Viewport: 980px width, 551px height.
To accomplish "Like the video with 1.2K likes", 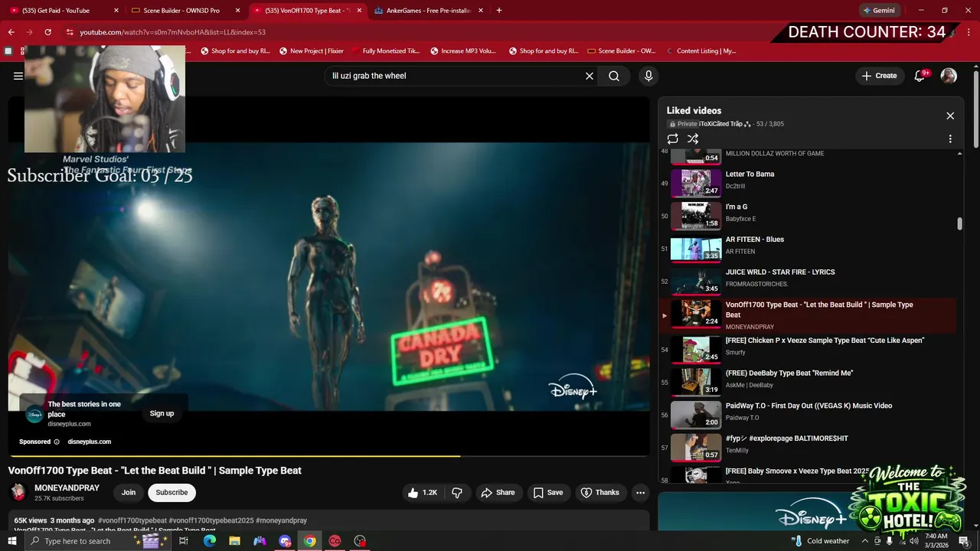I will tap(423, 493).
